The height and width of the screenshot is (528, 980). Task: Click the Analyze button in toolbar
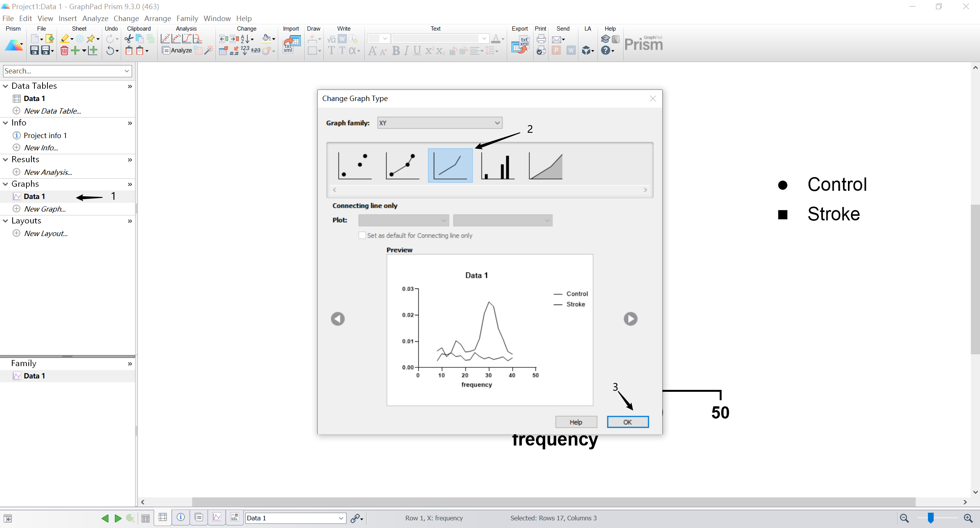(x=177, y=50)
